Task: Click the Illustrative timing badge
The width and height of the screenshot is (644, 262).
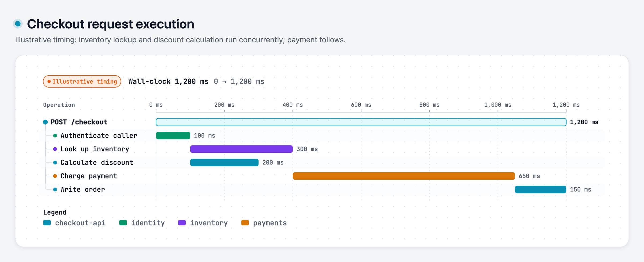Action: [82, 81]
